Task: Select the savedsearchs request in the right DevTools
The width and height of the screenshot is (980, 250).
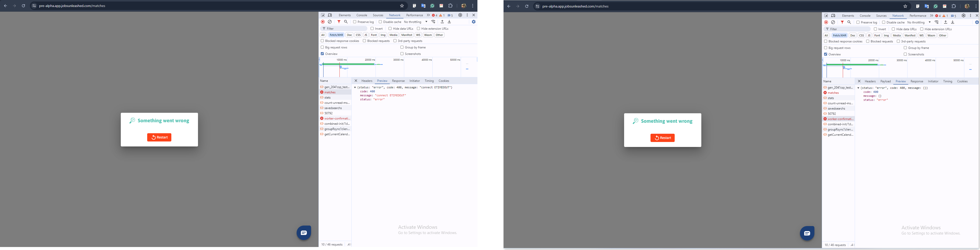Action: (839, 109)
